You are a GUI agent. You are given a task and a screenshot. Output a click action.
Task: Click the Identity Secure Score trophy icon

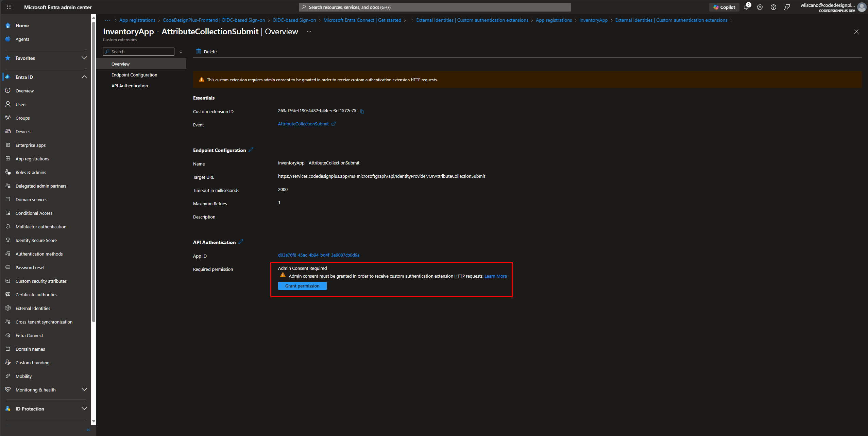[8, 240]
